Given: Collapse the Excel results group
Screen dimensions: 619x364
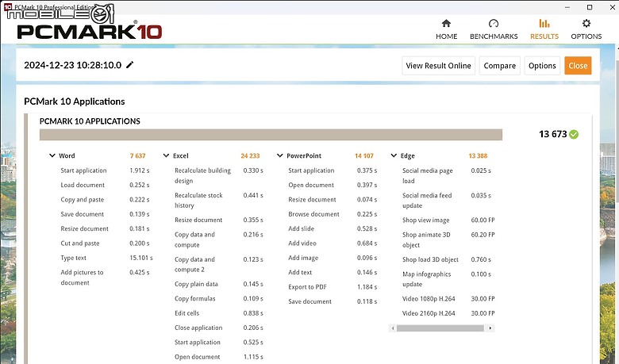Looking at the screenshot, I should tap(166, 155).
